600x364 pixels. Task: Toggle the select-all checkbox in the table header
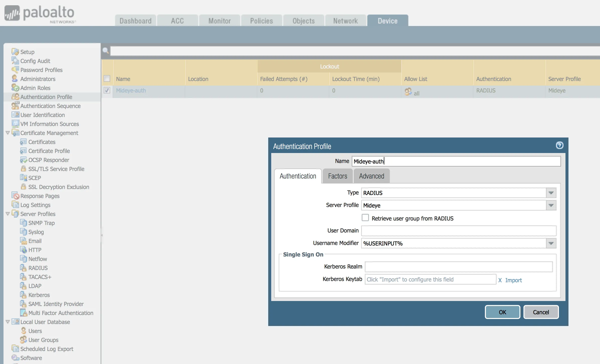(x=107, y=78)
